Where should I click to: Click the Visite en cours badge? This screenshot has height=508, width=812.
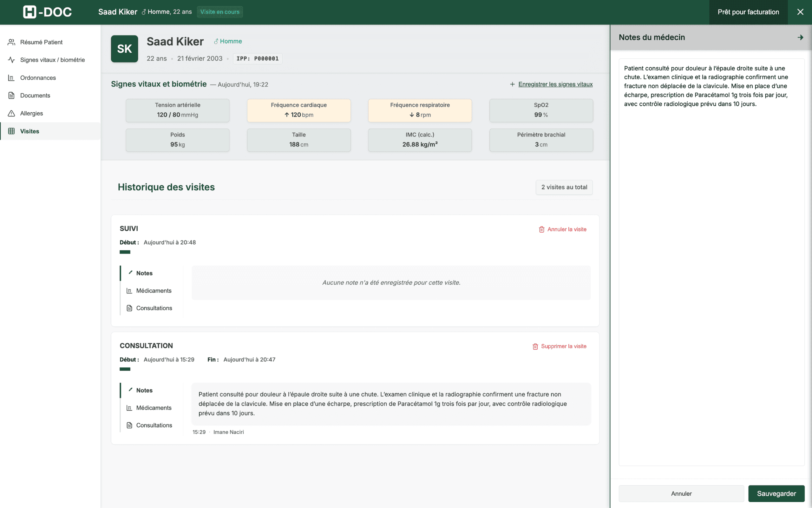[x=219, y=12]
